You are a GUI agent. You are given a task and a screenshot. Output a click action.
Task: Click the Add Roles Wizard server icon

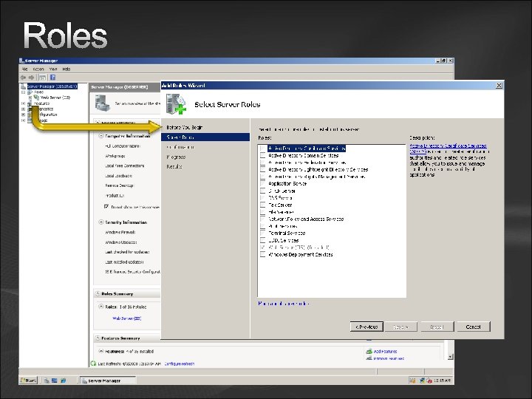176,104
